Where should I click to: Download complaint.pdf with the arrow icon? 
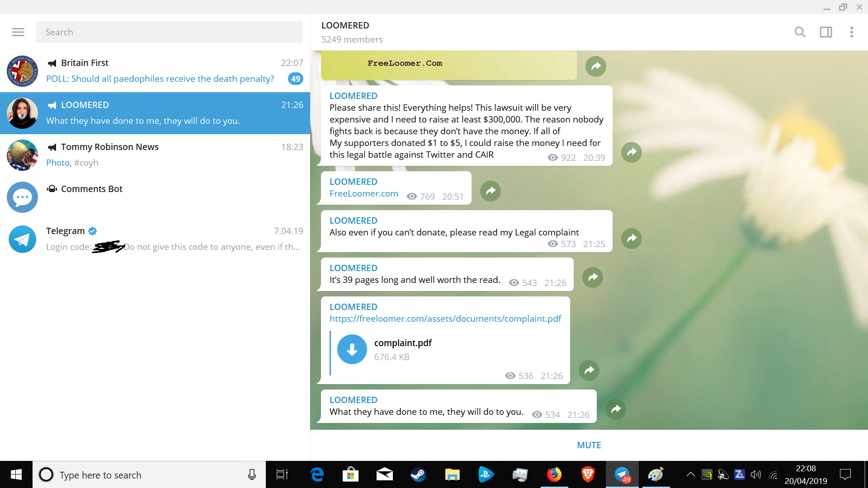click(352, 349)
